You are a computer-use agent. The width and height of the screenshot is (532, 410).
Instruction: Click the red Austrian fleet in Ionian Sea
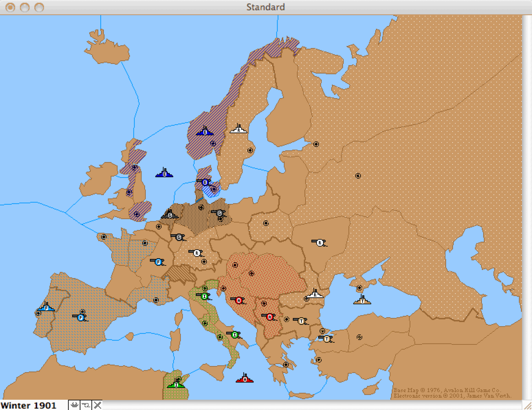[x=245, y=378]
